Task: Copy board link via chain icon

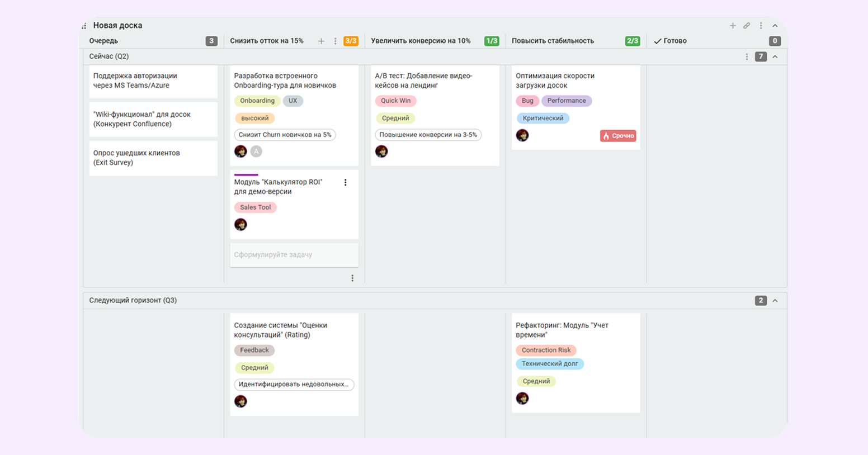Action: (x=747, y=26)
